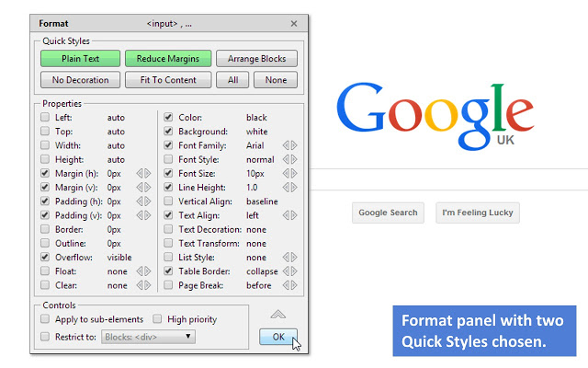The width and height of the screenshot is (588, 368).
Task: Check the Width property
Action: [x=45, y=145]
